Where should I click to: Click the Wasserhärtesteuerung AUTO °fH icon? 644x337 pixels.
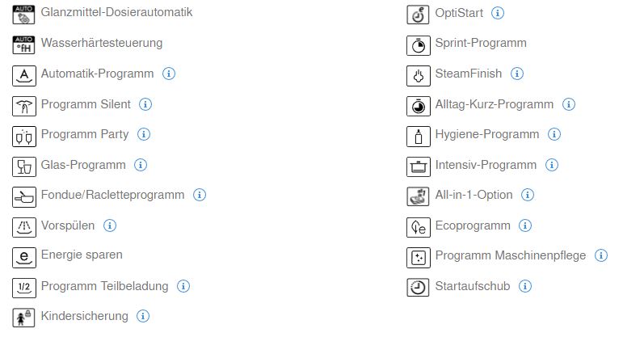coord(23,45)
